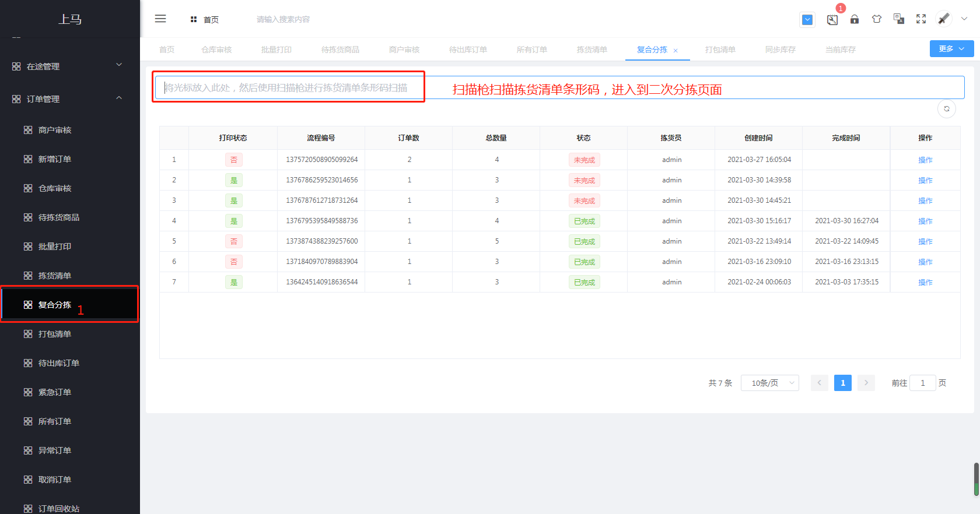This screenshot has height=514, width=980.
Task: Open the 更多 dropdown button
Action: click(x=951, y=49)
